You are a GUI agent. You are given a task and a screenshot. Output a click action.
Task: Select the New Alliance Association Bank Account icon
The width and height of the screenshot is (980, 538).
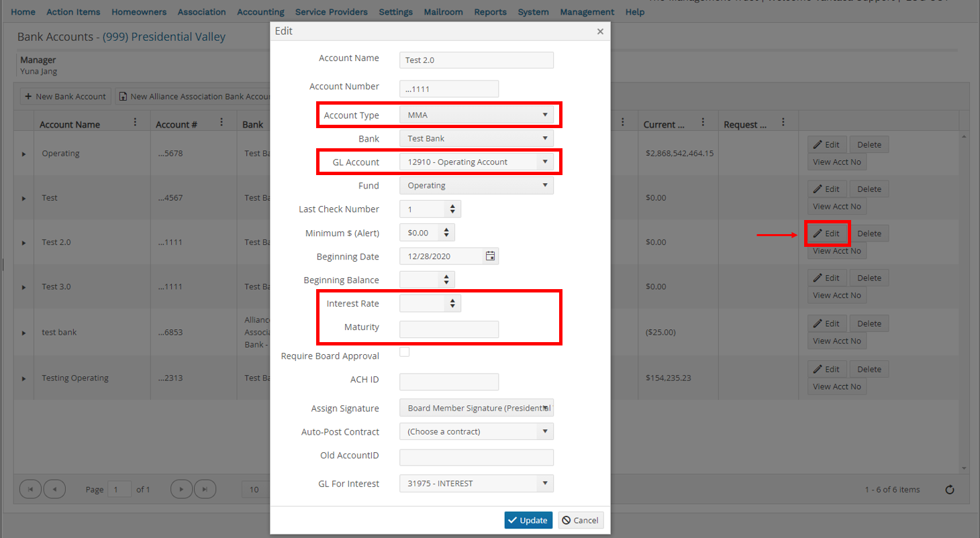pyautogui.click(x=123, y=96)
